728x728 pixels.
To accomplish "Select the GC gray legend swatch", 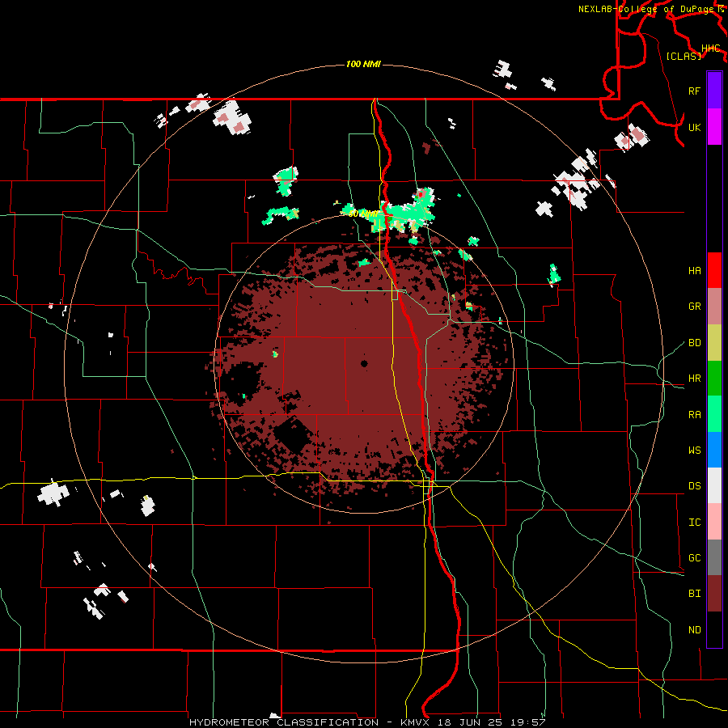I will point(714,557).
